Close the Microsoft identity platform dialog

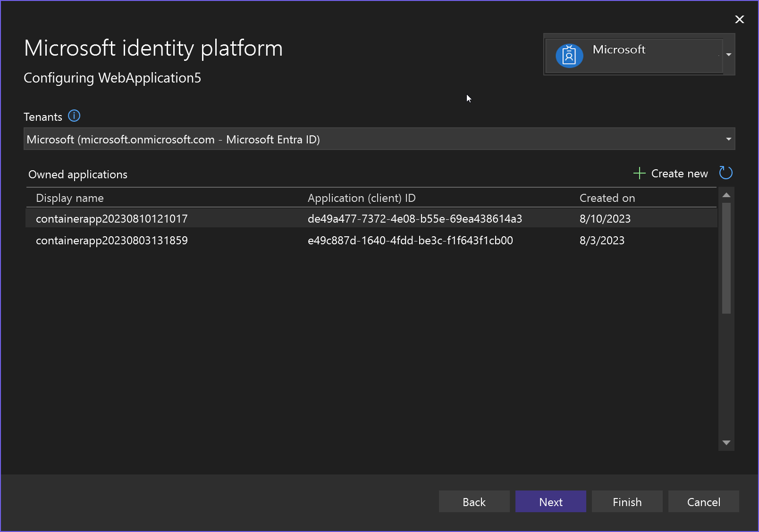pyautogui.click(x=740, y=19)
